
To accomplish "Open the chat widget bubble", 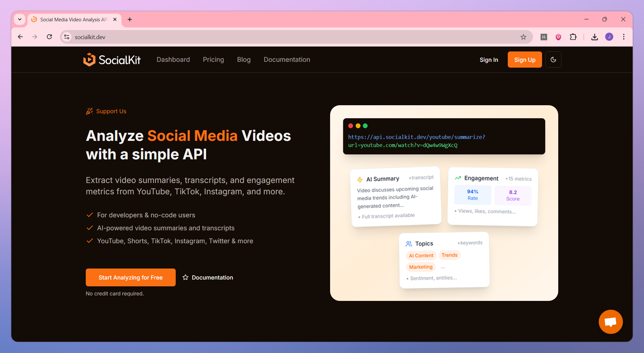I will click(611, 322).
